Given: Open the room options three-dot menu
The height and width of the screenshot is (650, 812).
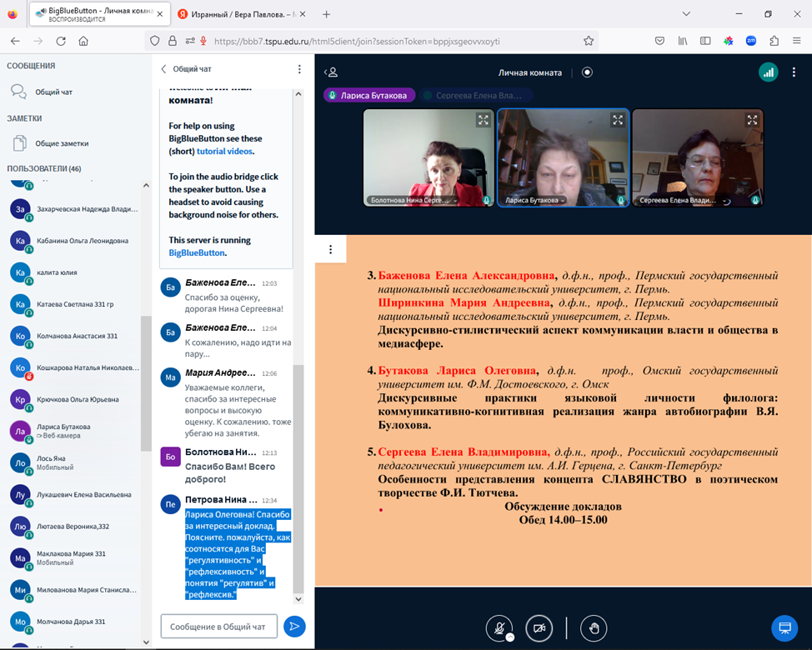Looking at the screenshot, I should [x=794, y=72].
